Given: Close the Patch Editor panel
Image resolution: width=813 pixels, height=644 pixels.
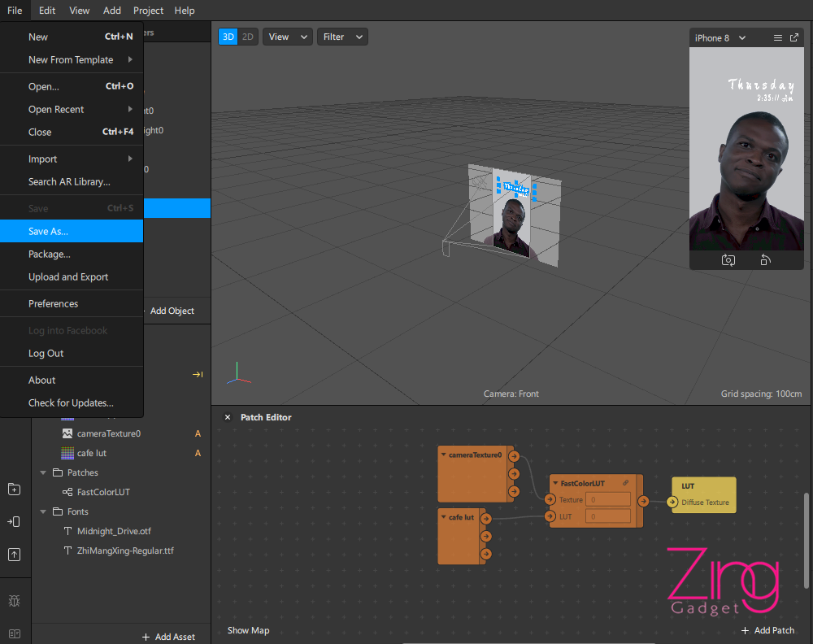Looking at the screenshot, I should [x=227, y=417].
